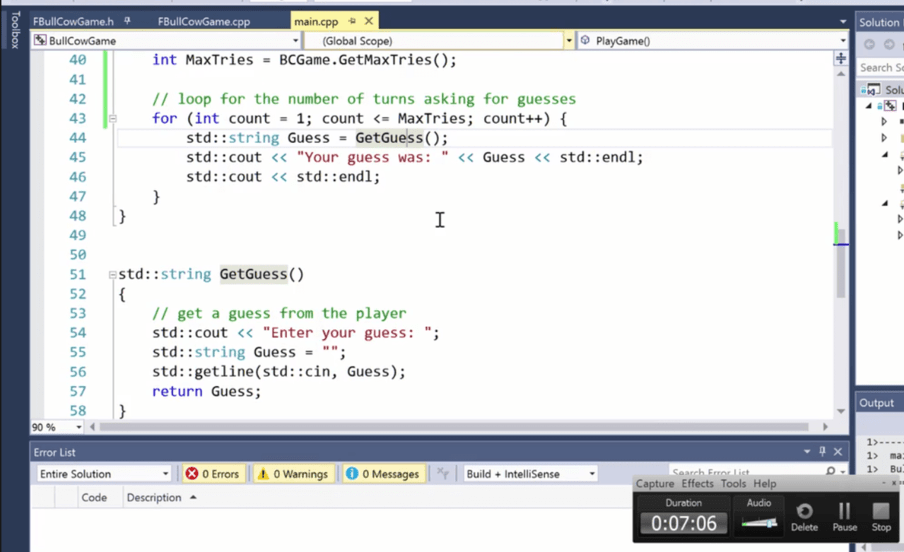This screenshot has width=904, height=552.
Task: Click the Solution Explorer back arrow
Action: (869, 44)
